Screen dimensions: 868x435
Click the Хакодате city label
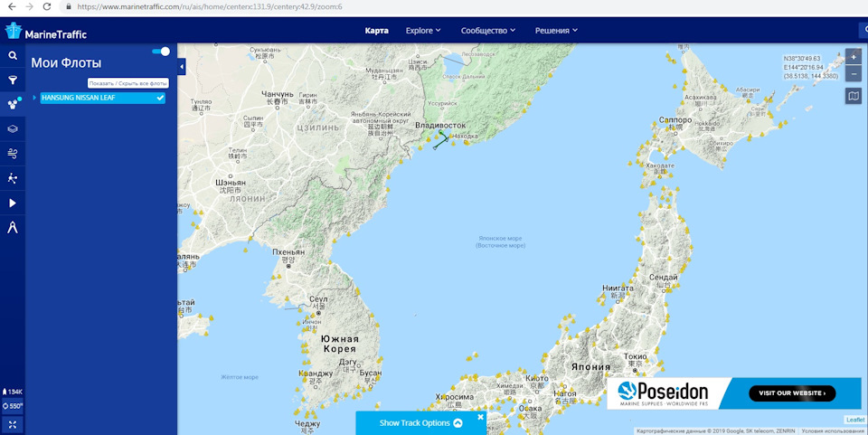(660, 165)
